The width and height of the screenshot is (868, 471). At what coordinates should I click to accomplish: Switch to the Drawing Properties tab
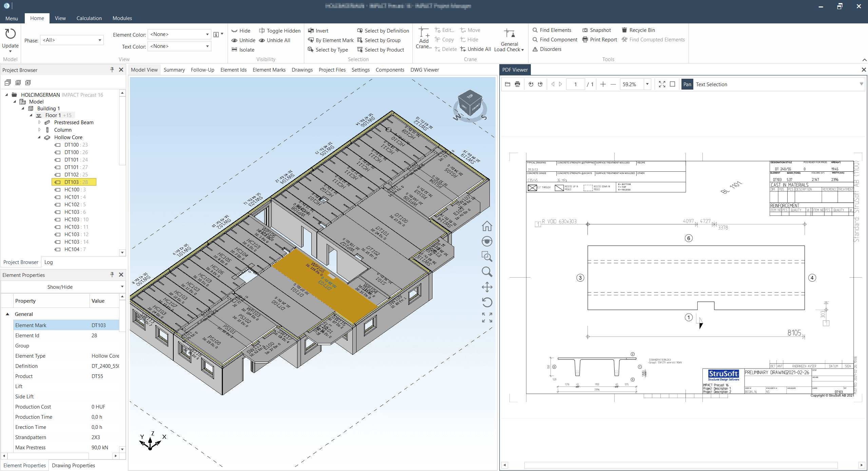coord(73,466)
